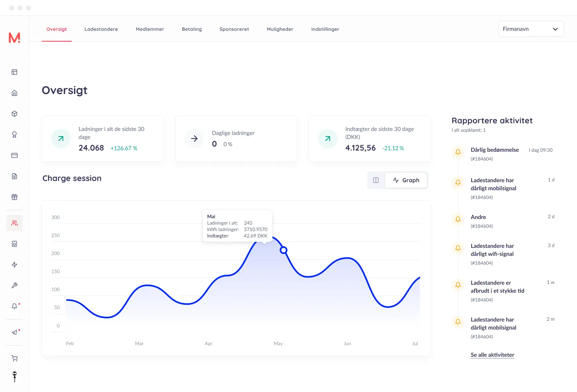Click the Rapportere aktivitet heading

pyautogui.click(x=492, y=121)
